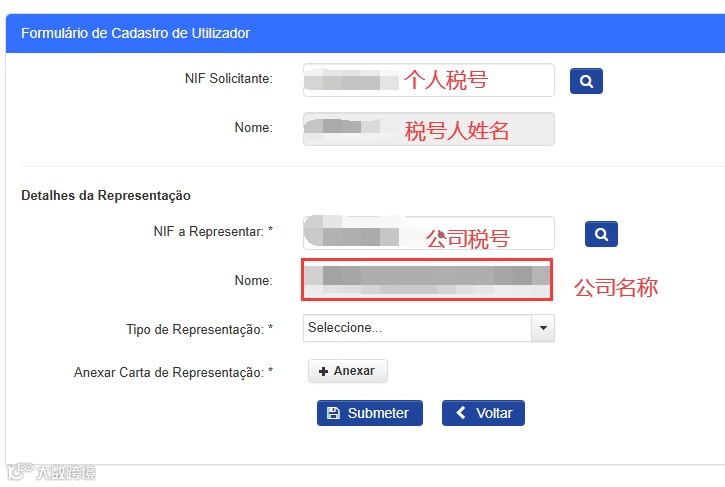This screenshot has height=487, width=725.
Task: Click the plus icon on Anexar button
Action: coord(323,371)
